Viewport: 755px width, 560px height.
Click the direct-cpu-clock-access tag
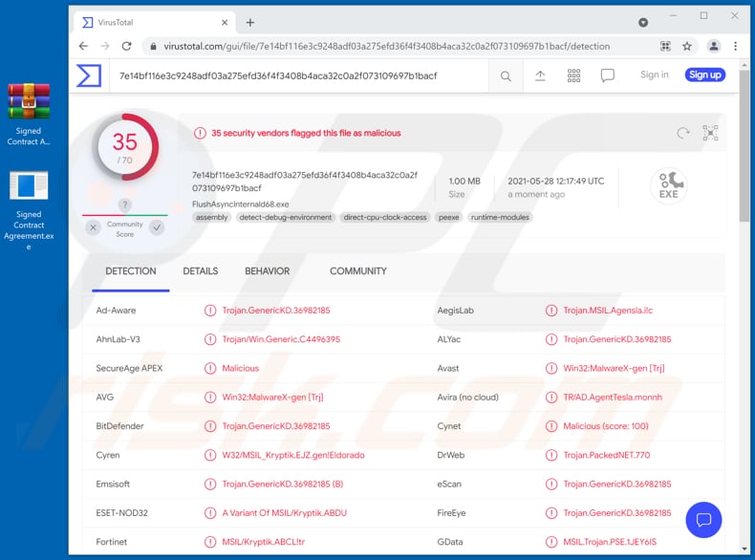[385, 218]
